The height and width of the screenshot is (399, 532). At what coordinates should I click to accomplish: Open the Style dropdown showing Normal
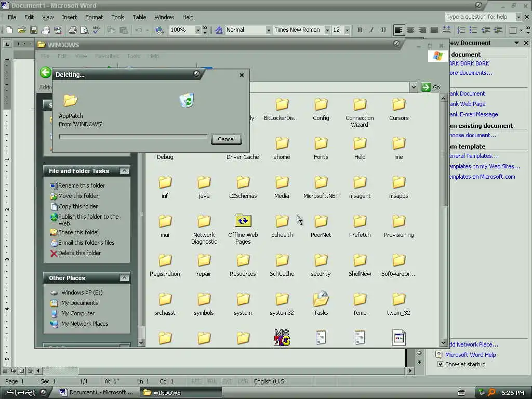269,30
